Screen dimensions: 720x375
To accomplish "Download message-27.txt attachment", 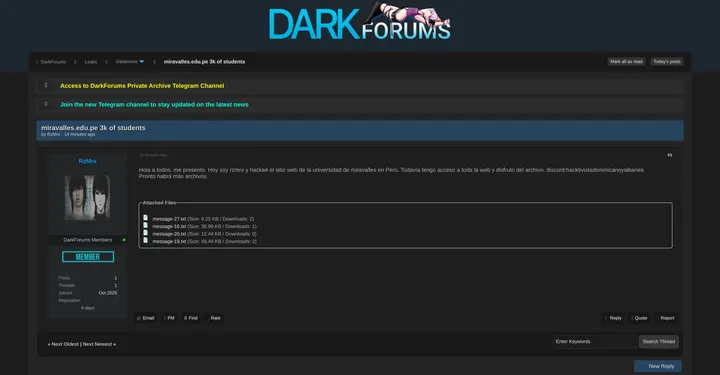I will 169,219.
